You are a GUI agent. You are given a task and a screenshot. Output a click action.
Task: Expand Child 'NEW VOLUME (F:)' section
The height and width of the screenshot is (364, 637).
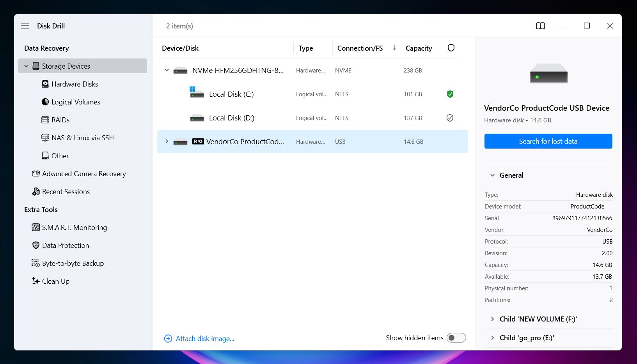[492, 319]
